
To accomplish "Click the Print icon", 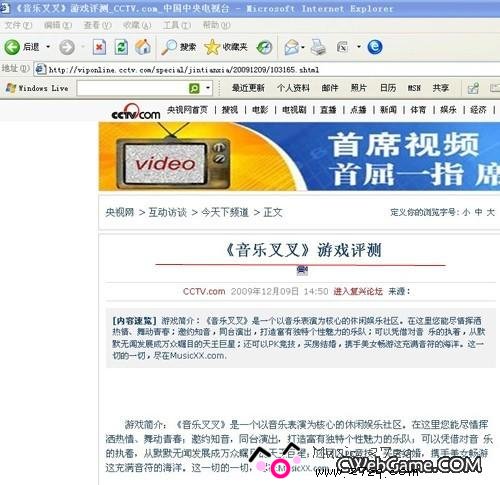I will pyautogui.click(x=318, y=47).
